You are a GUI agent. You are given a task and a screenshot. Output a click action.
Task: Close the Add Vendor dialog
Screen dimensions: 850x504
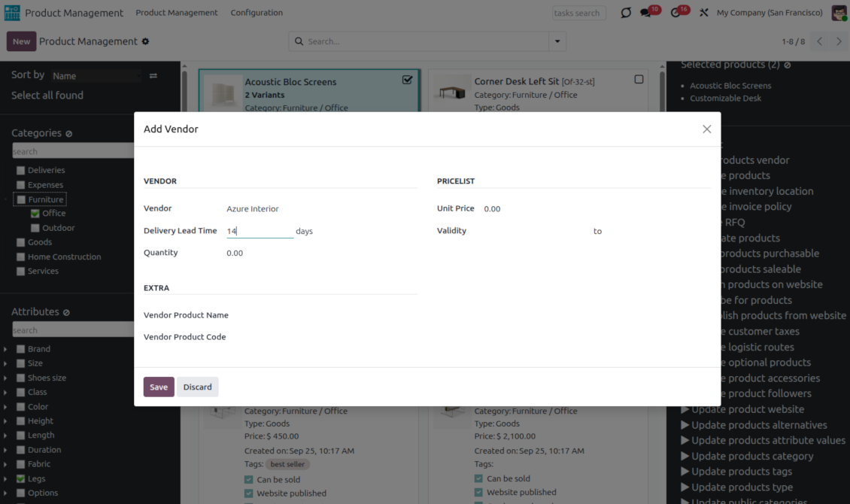pos(706,129)
